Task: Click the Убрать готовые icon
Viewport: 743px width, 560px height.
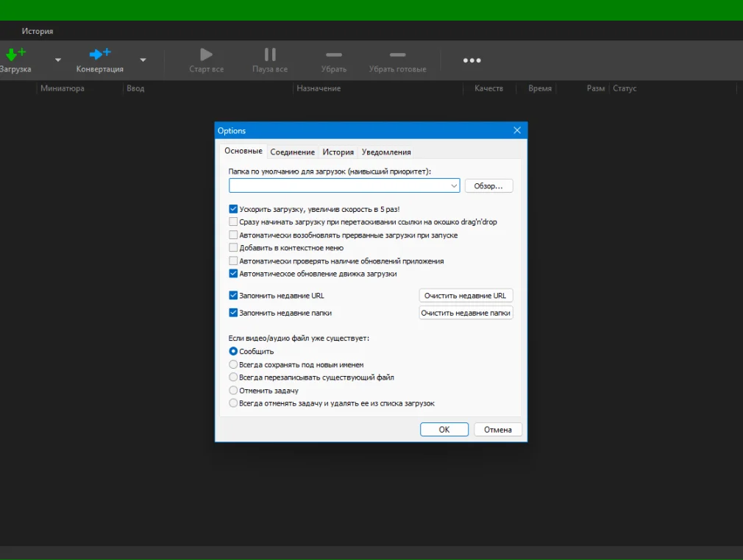Action: pos(397,54)
